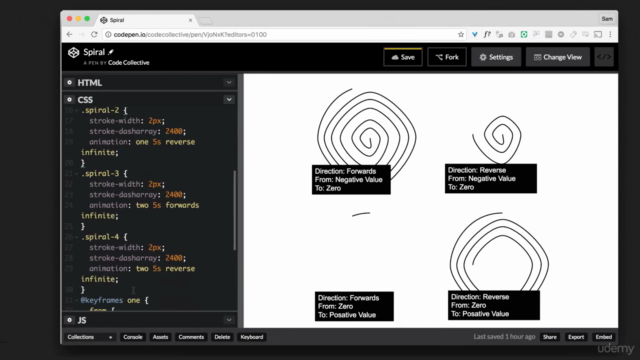Save the pen
Viewport: 640px width, 360px height.
click(403, 57)
